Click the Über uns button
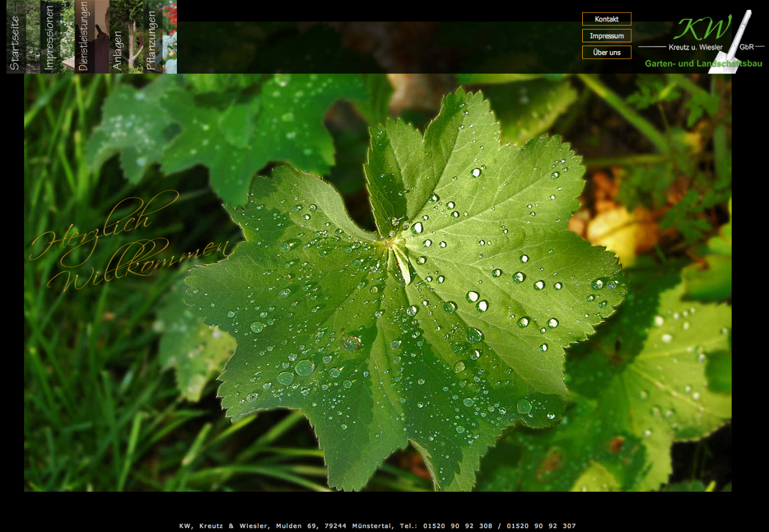769x532 pixels. click(x=606, y=53)
